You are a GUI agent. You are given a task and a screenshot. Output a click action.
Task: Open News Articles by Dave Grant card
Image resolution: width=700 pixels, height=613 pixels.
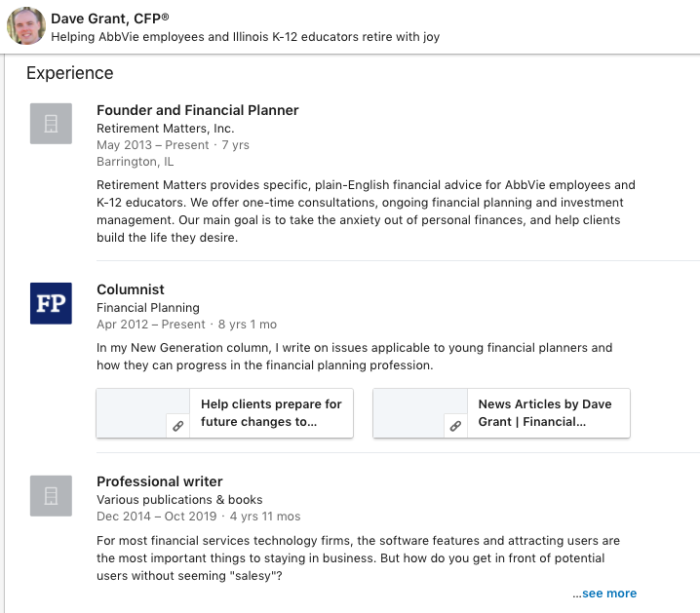coord(545,413)
